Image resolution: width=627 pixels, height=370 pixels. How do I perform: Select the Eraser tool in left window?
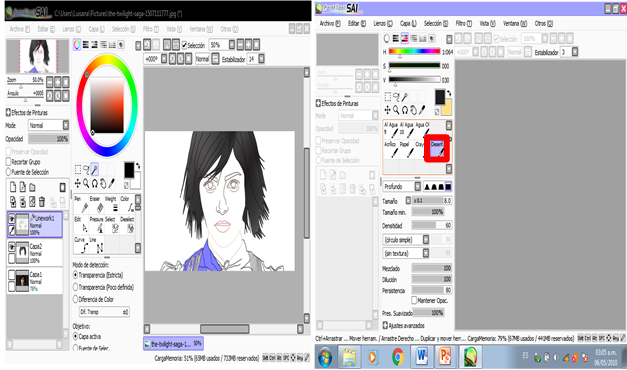[98, 204]
